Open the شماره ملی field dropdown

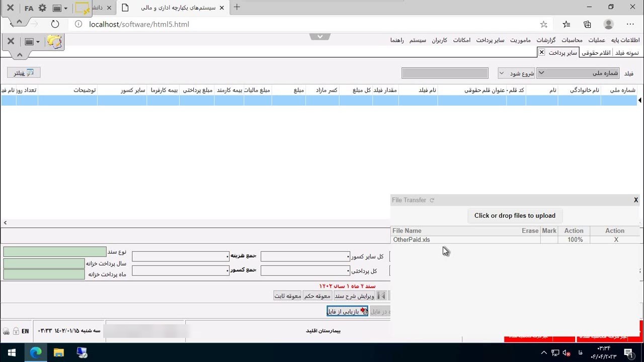pyautogui.click(x=578, y=73)
